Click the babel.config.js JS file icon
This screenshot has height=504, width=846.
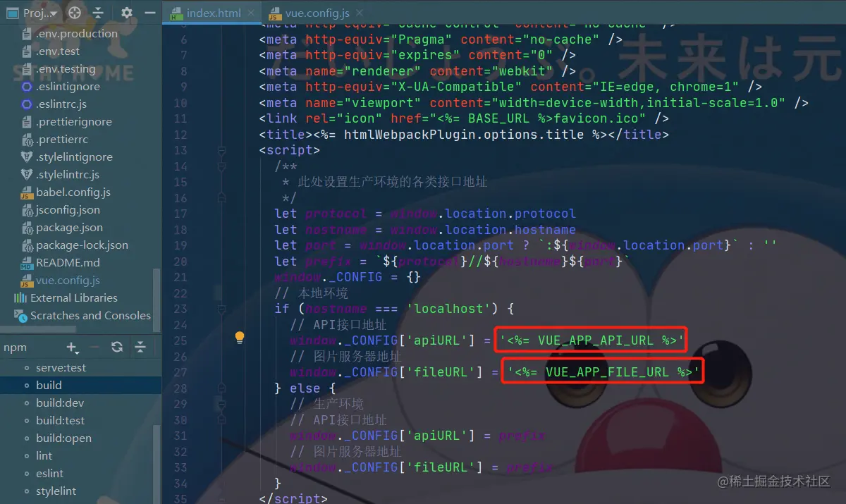27,192
